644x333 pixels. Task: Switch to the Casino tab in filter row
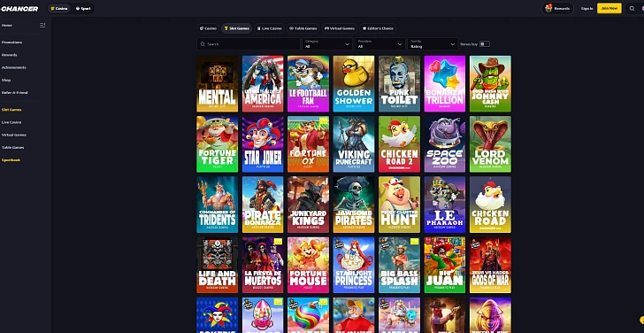click(x=208, y=28)
